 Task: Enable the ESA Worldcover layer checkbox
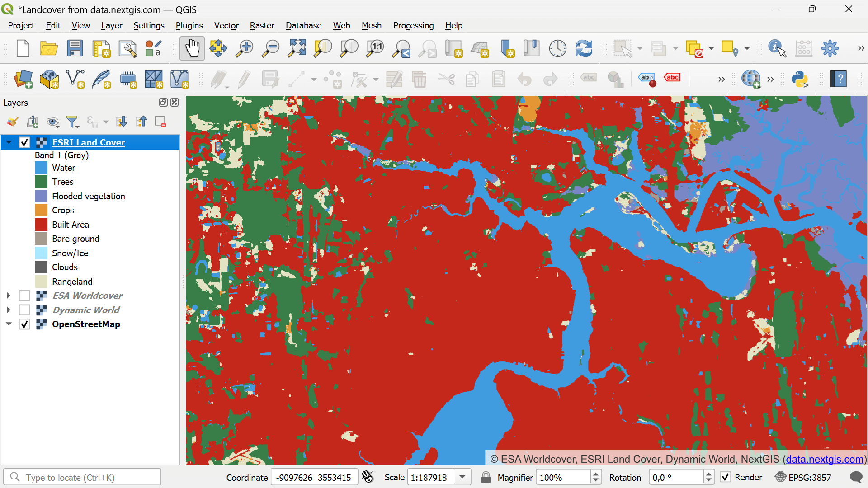pos(24,296)
